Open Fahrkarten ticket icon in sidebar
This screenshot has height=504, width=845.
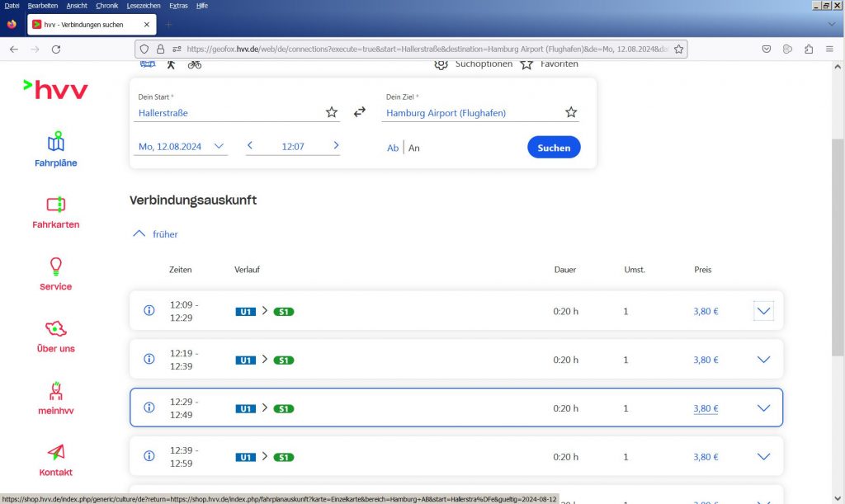click(x=56, y=204)
